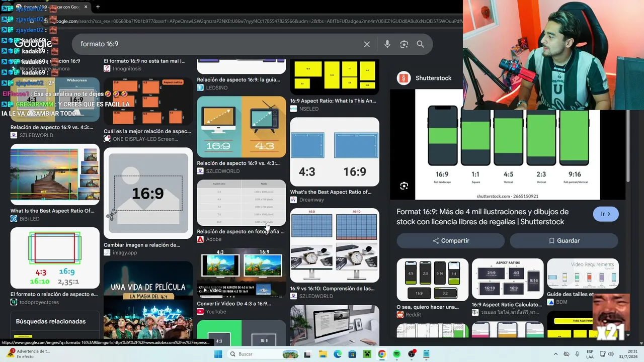Viewport: 644px width, 362px height.
Task: Open Google Lens search by image icon
Action: click(x=404, y=44)
